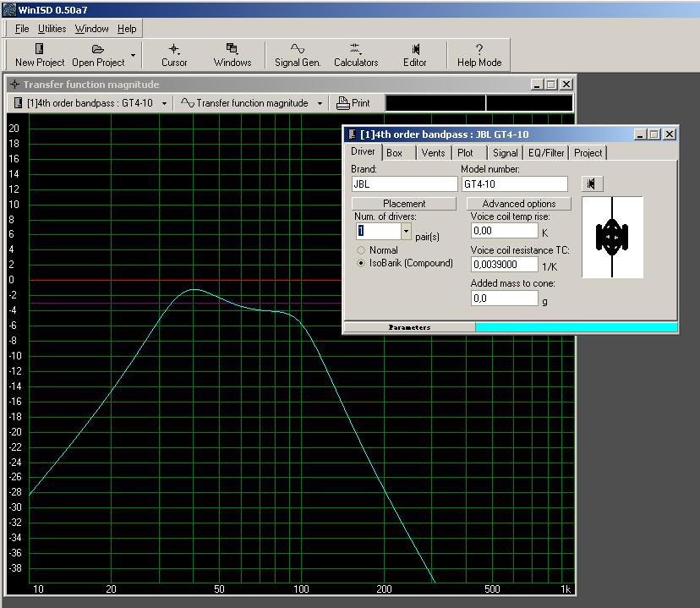Activate the Cursor tool
This screenshot has height=608, width=700.
(x=174, y=49)
